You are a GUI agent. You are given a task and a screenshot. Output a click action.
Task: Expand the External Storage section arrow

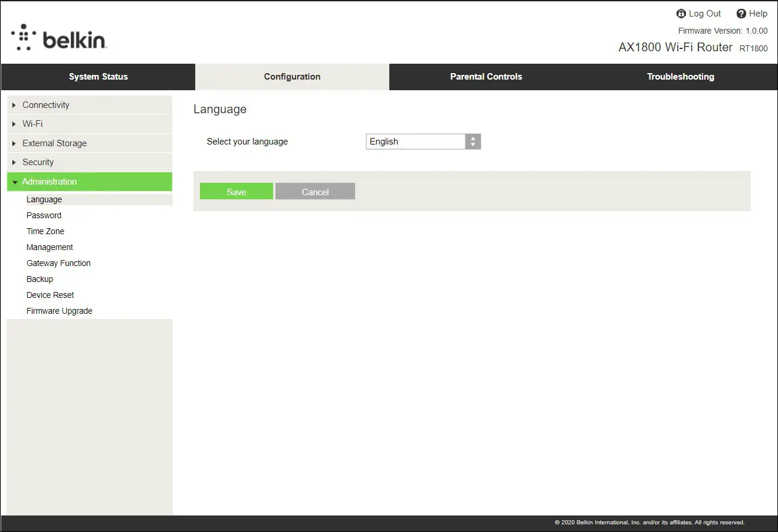pos(14,143)
